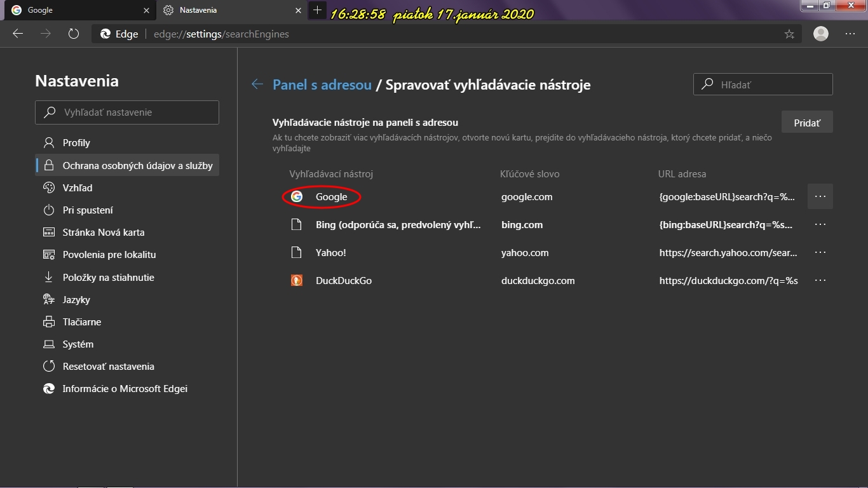Viewport: 868px width, 488px height.
Task: Open Informácie o Microsoft Edgei section
Action: pyautogui.click(x=125, y=389)
